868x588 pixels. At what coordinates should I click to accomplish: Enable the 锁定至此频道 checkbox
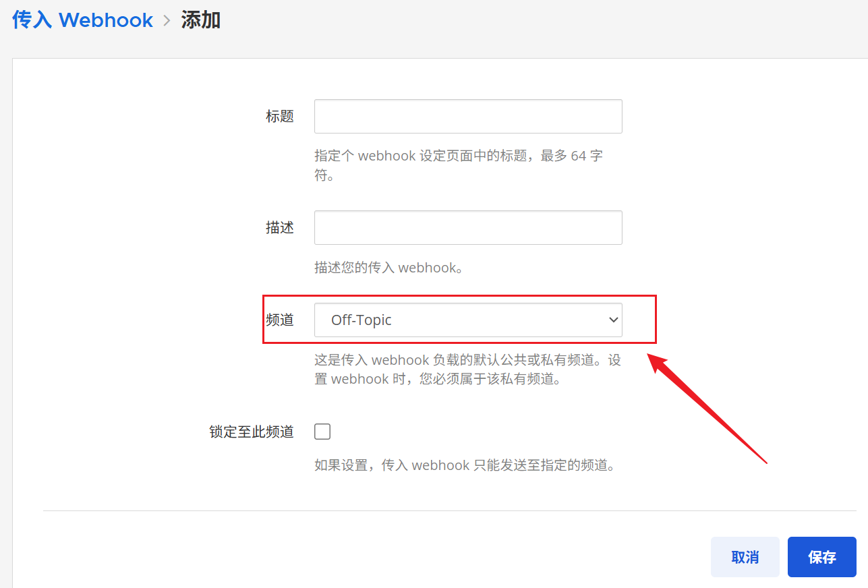point(322,432)
